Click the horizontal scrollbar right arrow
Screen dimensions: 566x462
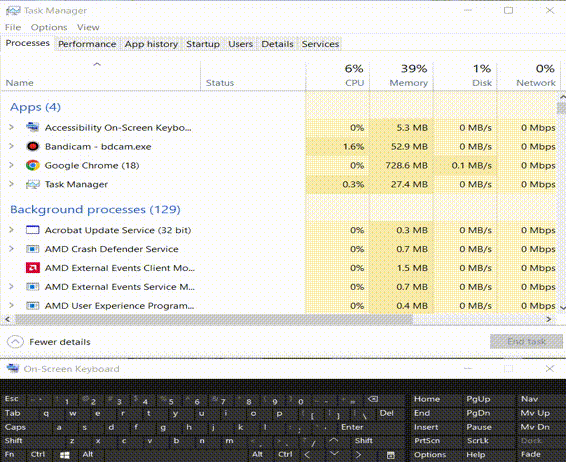[549, 319]
